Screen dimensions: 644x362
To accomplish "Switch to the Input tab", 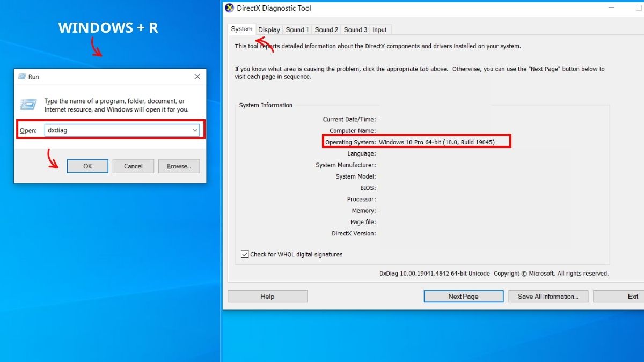I will 379,30.
